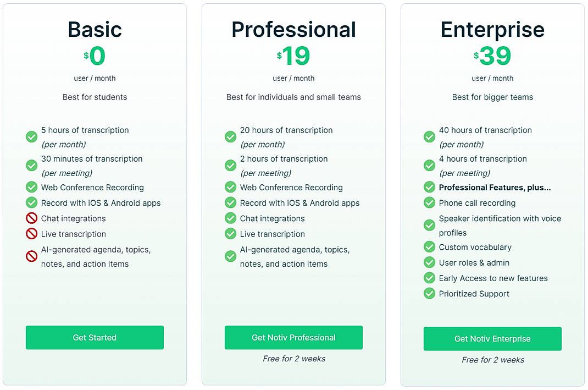Click the checkmark beside Prioritized Support

pos(429,293)
